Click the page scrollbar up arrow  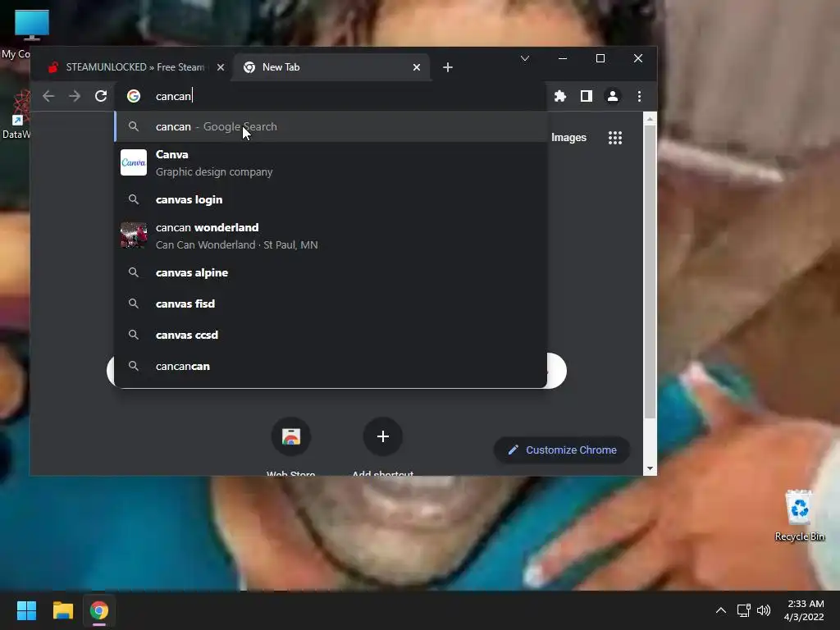[x=650, y=119]
